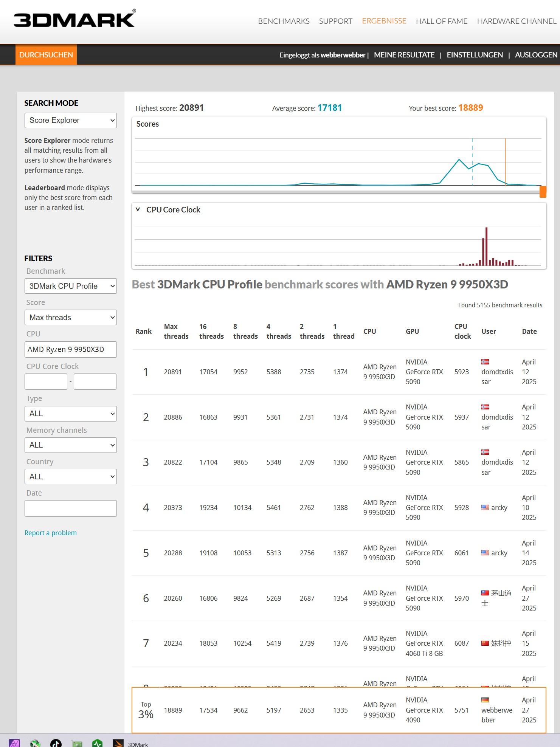Click score 20886 in rank 2 row

click(173, 417)
